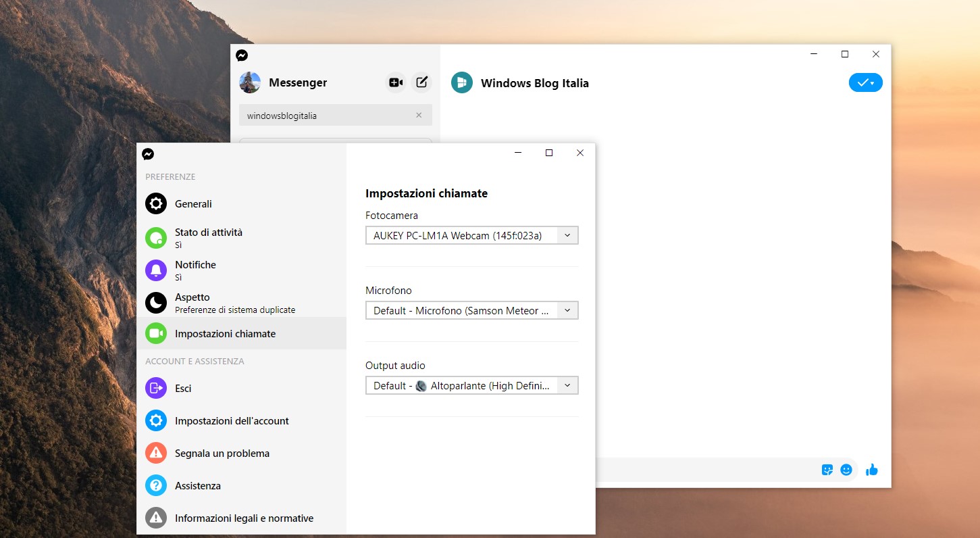
Task: Click the Generali gear icon
Action: (156, 203)
